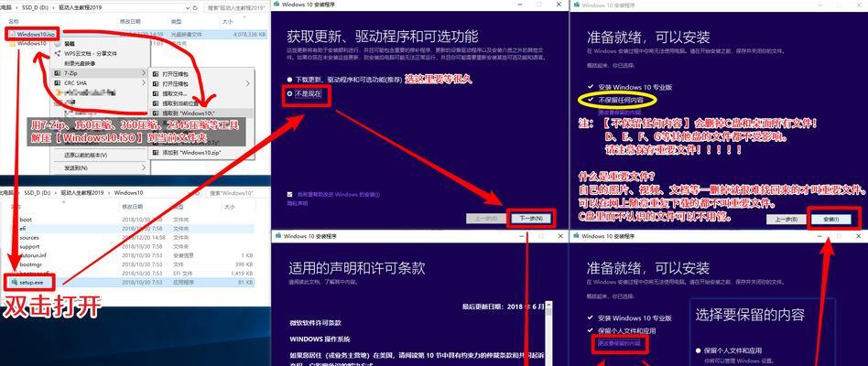Click the WPS share icon in the context menu
Image resolution: width=868 pixels, height=366 pixels.
58,54
